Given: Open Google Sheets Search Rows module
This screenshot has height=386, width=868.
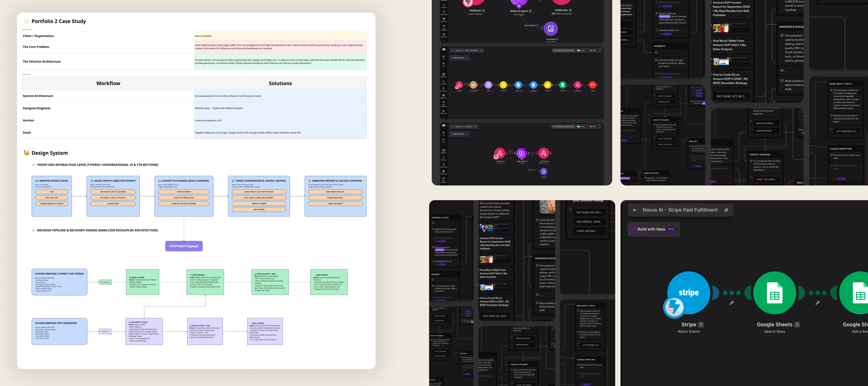Looking at the screenshot, I should coord(774,293).
